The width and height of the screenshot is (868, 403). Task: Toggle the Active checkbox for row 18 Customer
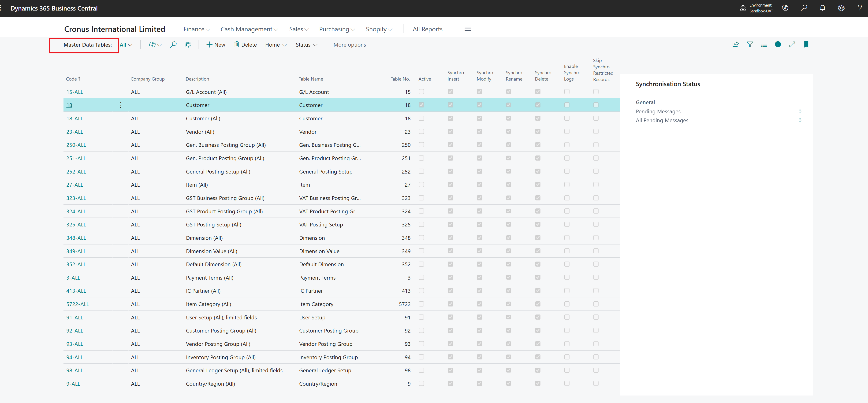click(421, 105)
